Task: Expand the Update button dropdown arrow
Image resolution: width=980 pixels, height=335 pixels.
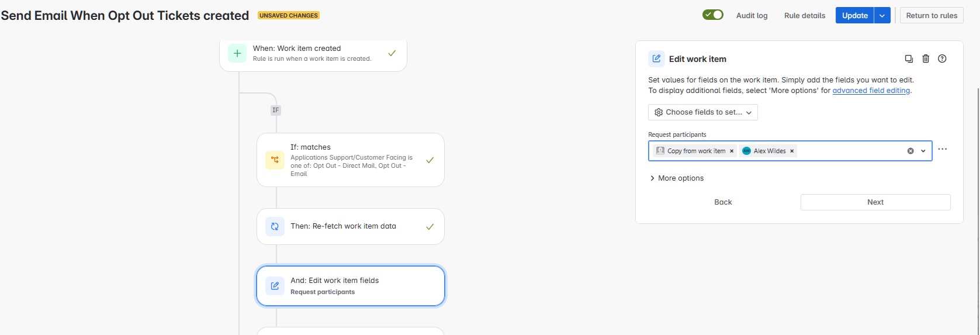Action: click(x=882, y=16)
